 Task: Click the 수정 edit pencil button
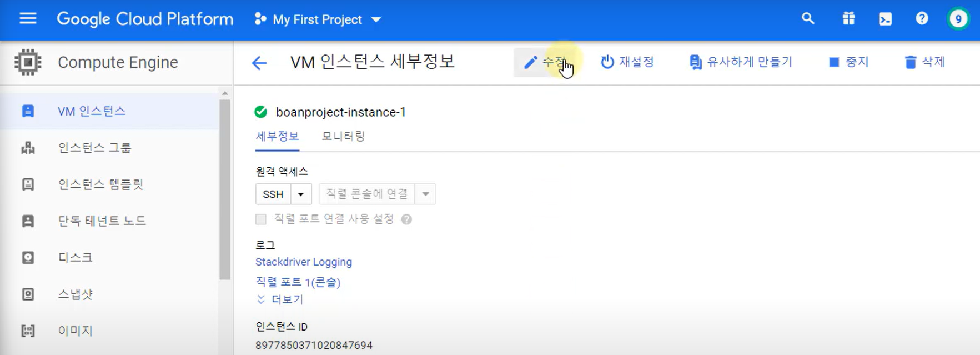[x=546, y=62]
